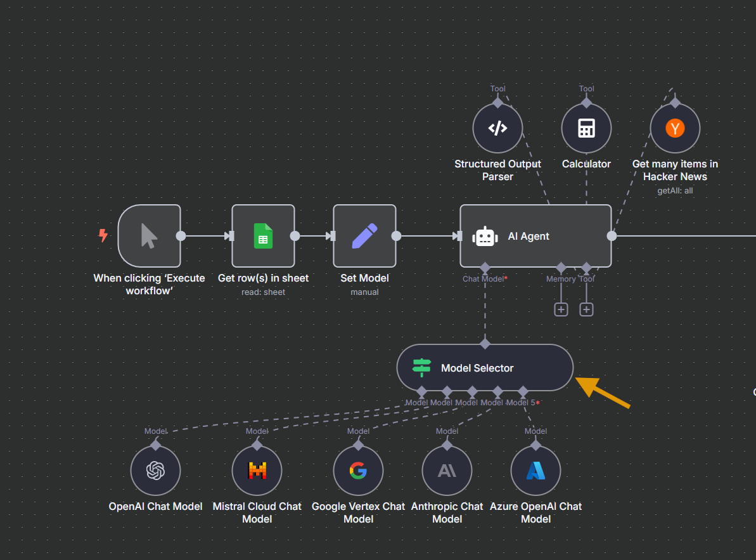Select the Set Model pencil icon
Image resolution: width=756 pixels, height=560 pixels.
tap(364, 235)
